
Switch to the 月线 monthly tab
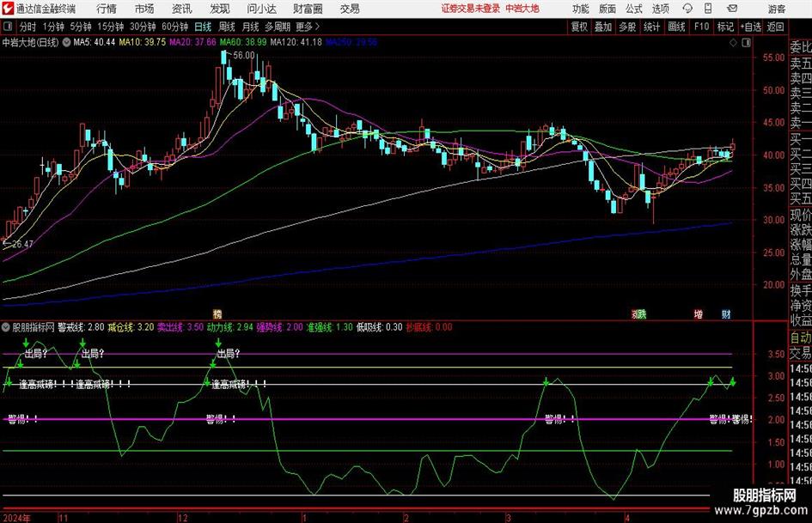251,27
